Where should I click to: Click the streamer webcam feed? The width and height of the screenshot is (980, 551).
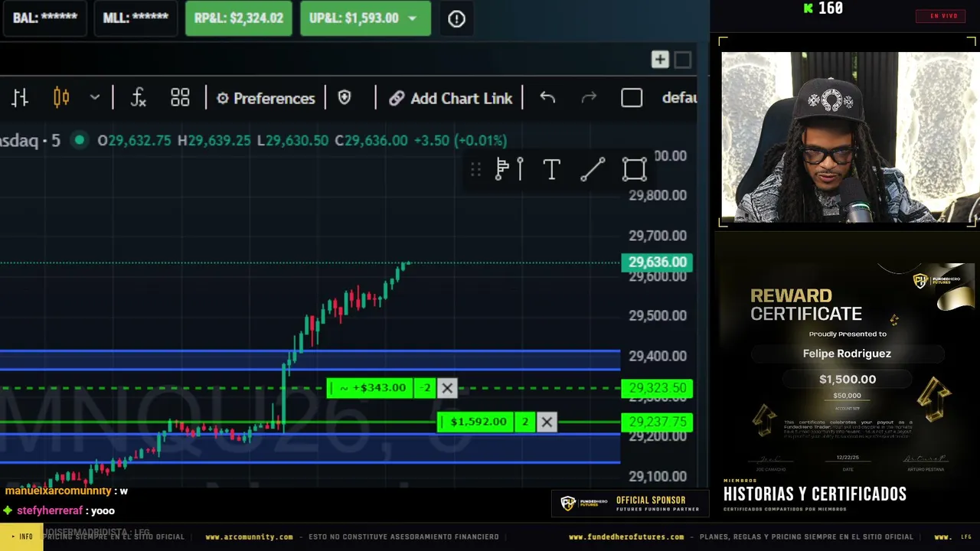click(x=848, y=138)
